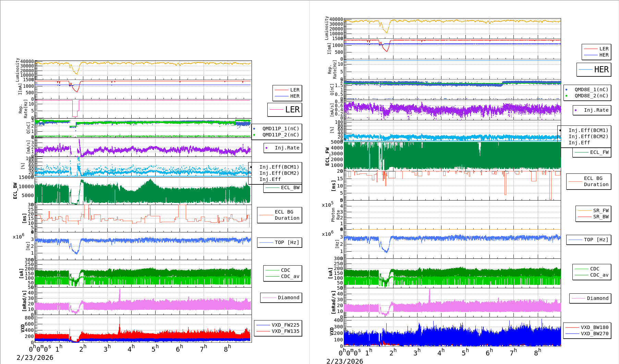Select the QMD11P_1(nC) blue legend marker

254,129
